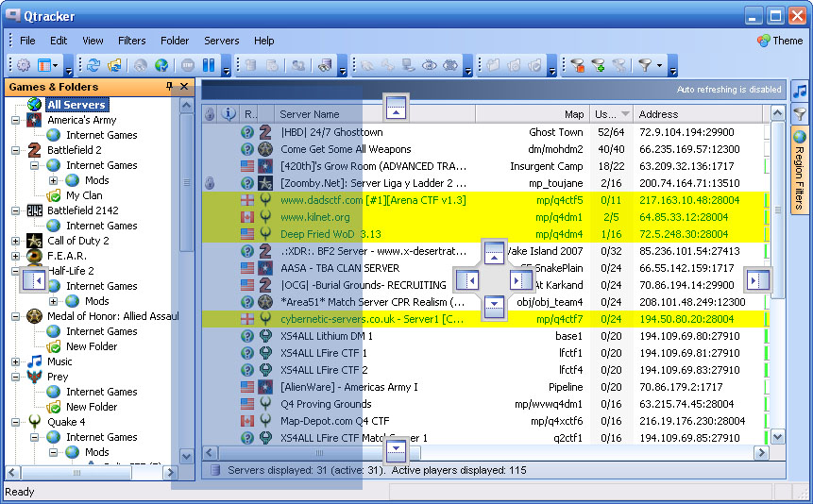This screenshot has width=813, height=504.
Task: Collapse the Medal of Honor tree node
Action: 15,316
